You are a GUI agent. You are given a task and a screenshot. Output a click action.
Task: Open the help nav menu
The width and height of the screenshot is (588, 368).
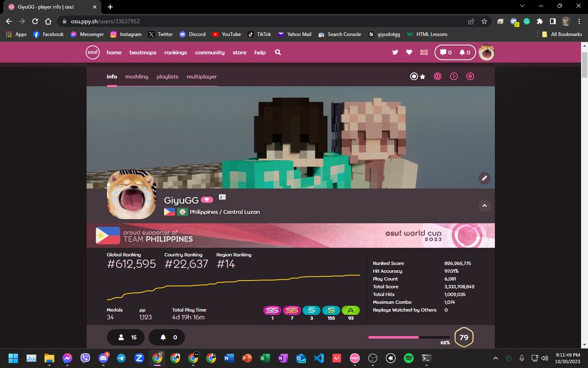[260, 53]
